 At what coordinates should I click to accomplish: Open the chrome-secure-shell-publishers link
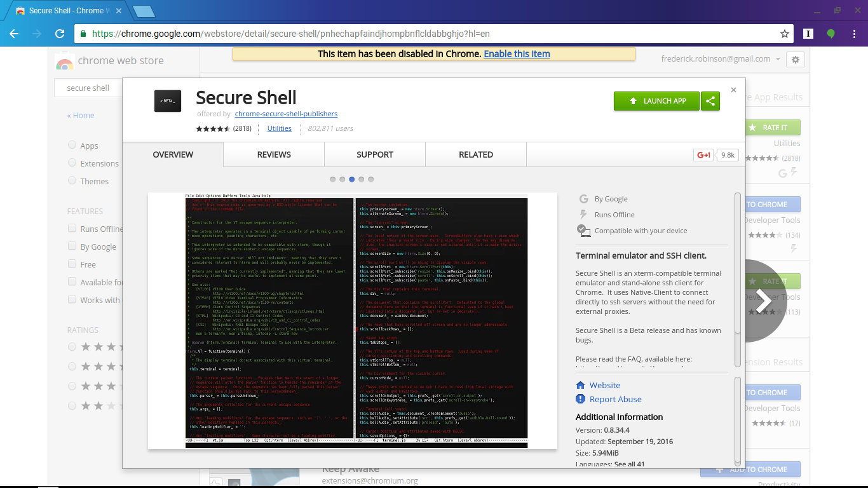(286, 114)
